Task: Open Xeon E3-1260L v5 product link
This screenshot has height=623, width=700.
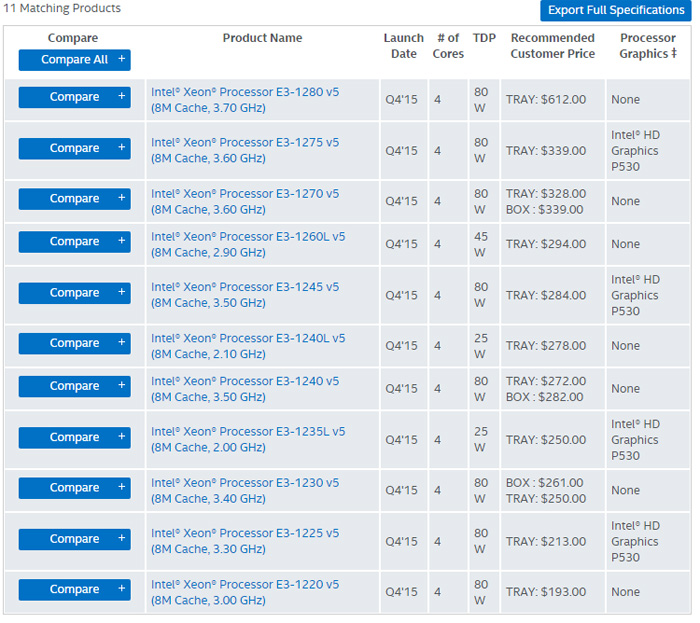Action: [248, 245]
